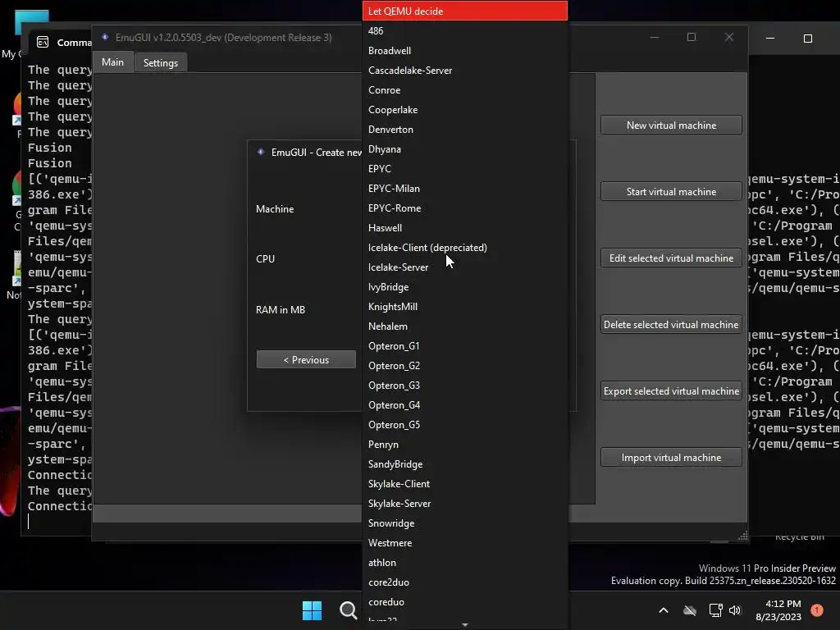The width and height of the screenshot is (840, 630).
Task: Click Edit selected virtual machine button
Action: point(671,258)
